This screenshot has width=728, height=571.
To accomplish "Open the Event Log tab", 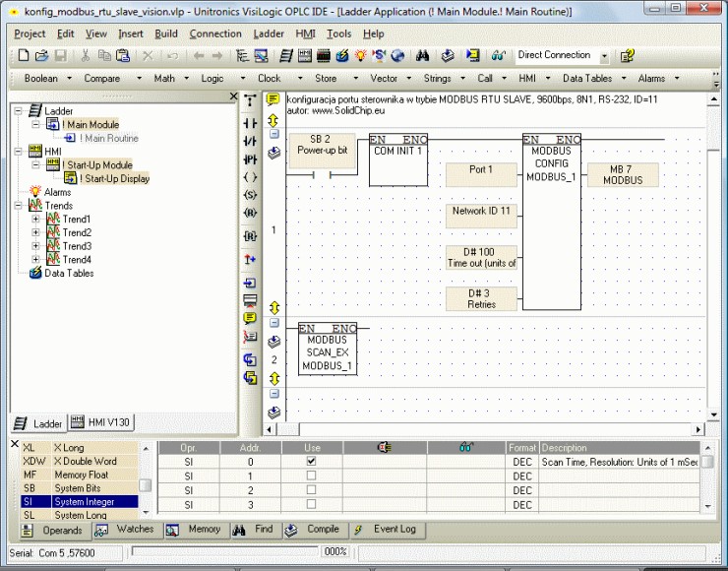I will (x=387, y=530).
